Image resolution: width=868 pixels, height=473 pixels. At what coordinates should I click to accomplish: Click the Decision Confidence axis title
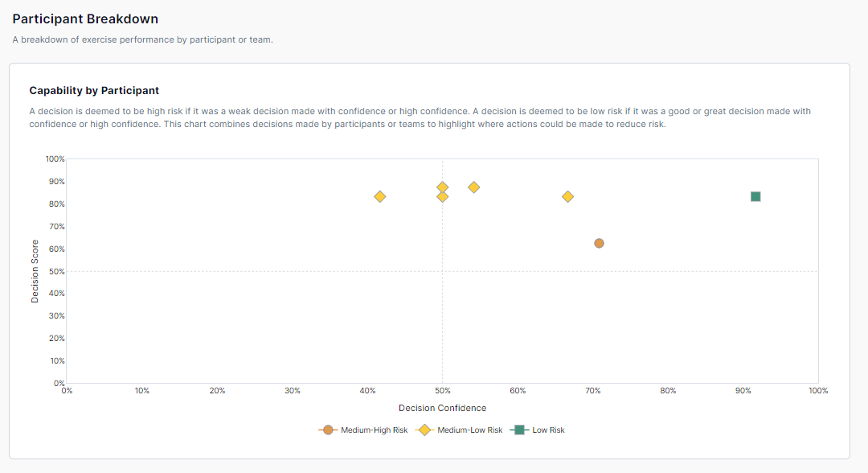tap(442, 408)
